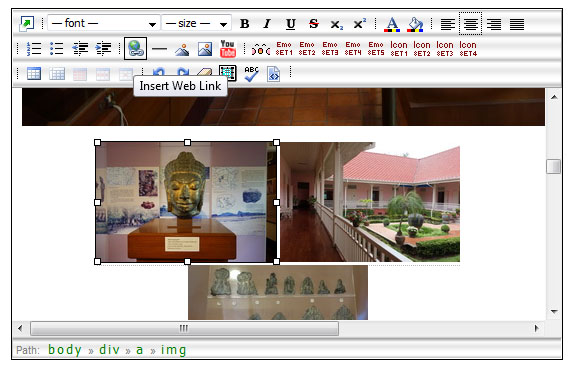The width and height of the screenshot is (573, 366).
Task: Toggle italic formatting
Action: pyautogui.click(x=267, y=24)
